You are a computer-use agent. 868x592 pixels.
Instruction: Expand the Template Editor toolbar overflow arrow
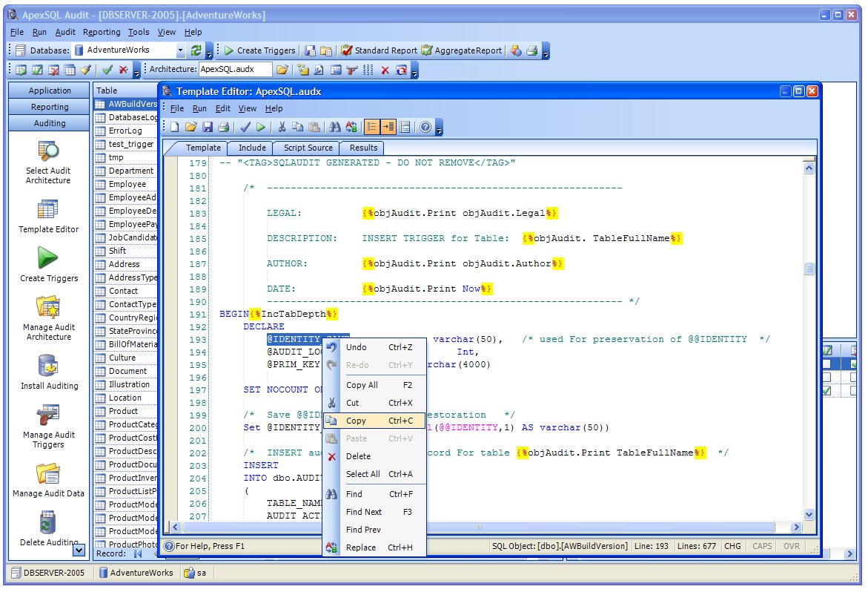pyautogui.click(x=439, y=128)
